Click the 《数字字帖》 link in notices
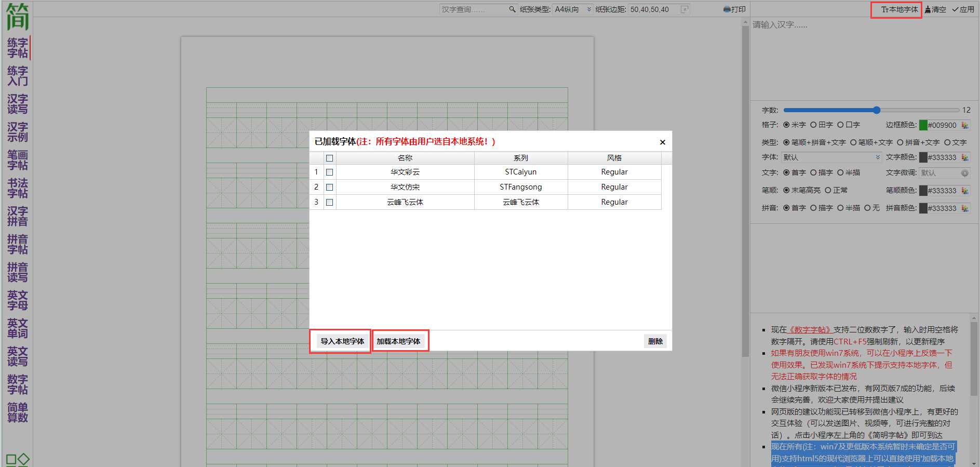Image resolution: width=980 pixels, height=467 pixels. point(810,330)
